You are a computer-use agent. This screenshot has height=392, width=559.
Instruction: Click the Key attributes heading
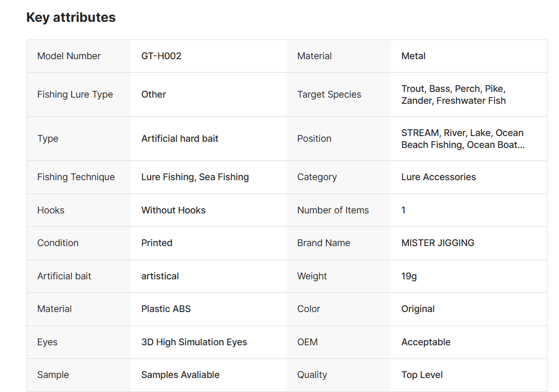point(71,18)
